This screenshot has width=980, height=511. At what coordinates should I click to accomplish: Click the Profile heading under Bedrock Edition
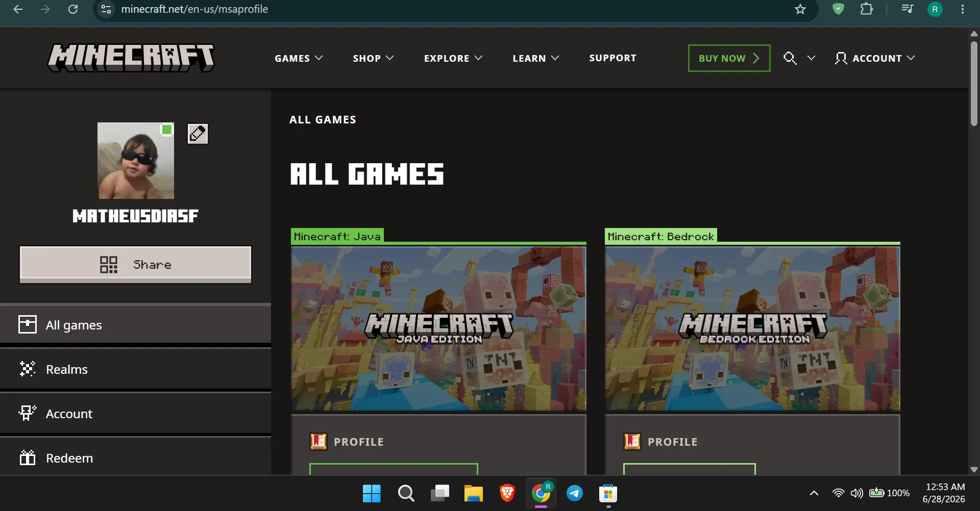click(x=672, y=442)
